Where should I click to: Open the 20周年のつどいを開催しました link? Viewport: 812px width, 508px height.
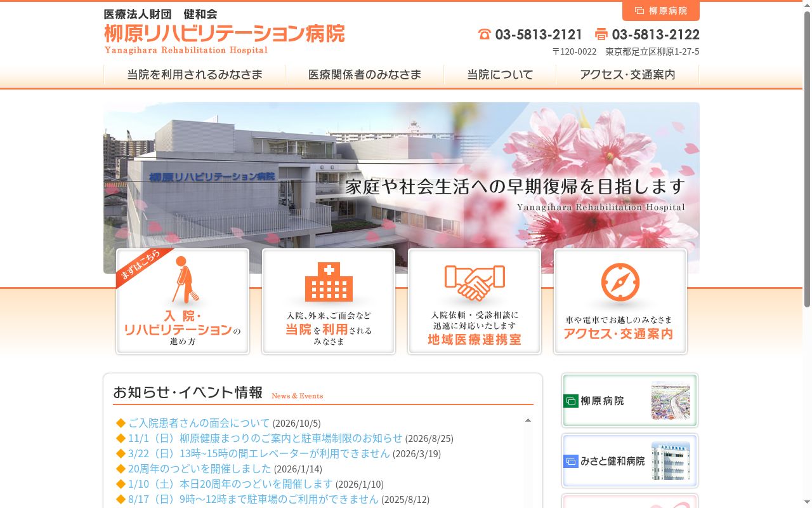pyautogui.click(x=200, y=469)
